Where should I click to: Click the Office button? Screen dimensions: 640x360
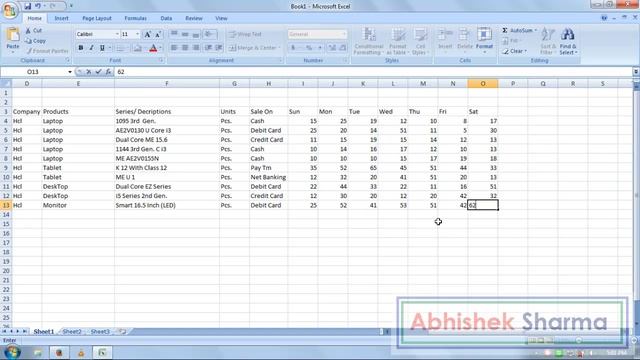point(10,10)
